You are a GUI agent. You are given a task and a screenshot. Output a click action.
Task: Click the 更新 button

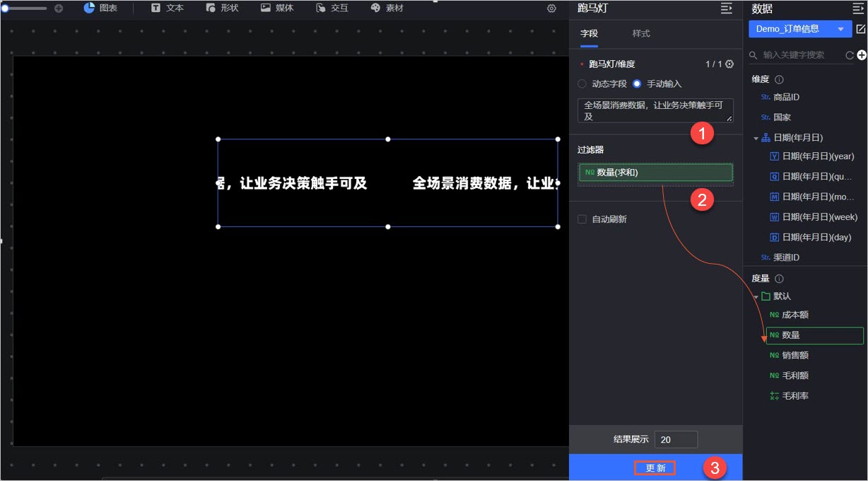pyautogui.click(x=655, y=468)
